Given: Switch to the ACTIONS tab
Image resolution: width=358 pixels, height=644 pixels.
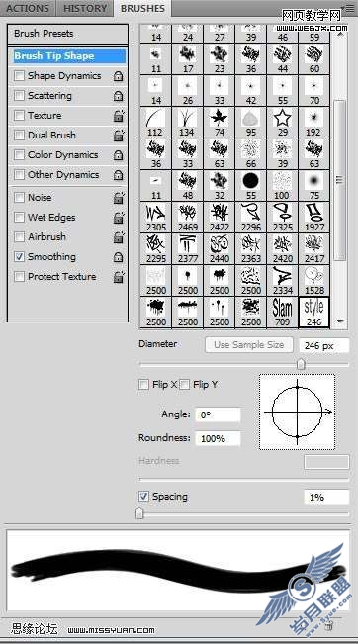Looking at the screenshot, I should click(x=28, y=8).
